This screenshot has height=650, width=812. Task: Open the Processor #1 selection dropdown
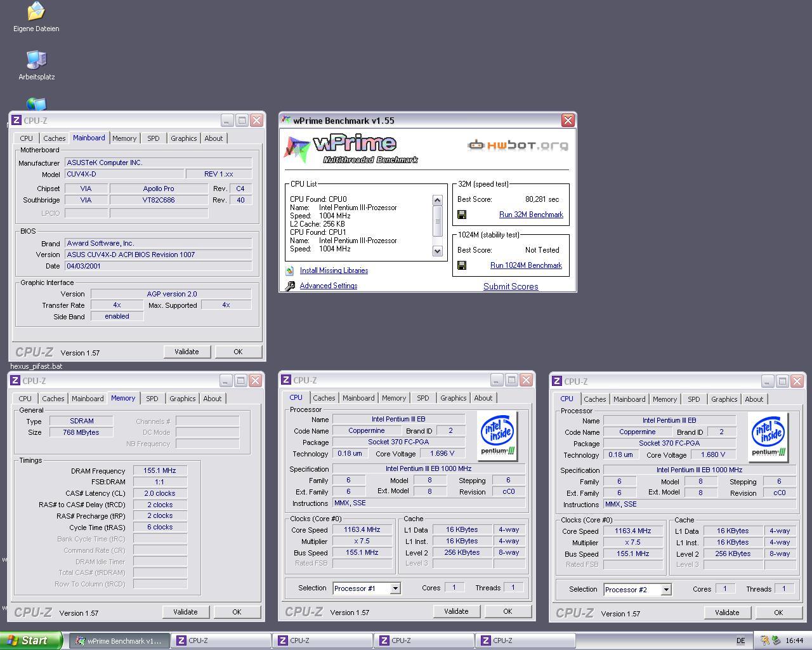[395, 588]
